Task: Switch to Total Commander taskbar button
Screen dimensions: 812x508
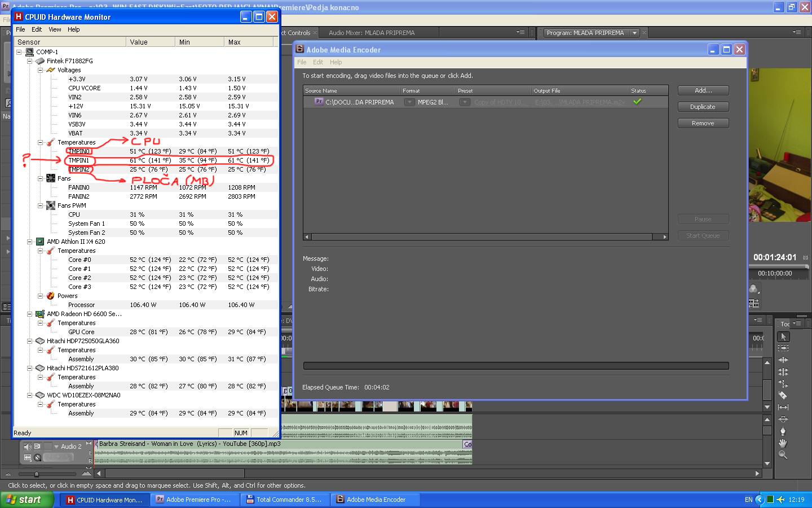Action: tap(285, 500)
